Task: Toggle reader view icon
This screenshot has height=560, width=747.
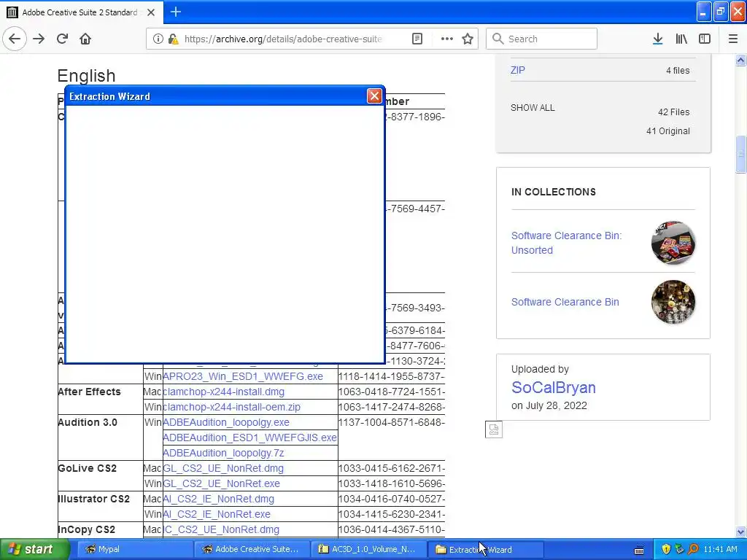Action: tap(417, 39)
